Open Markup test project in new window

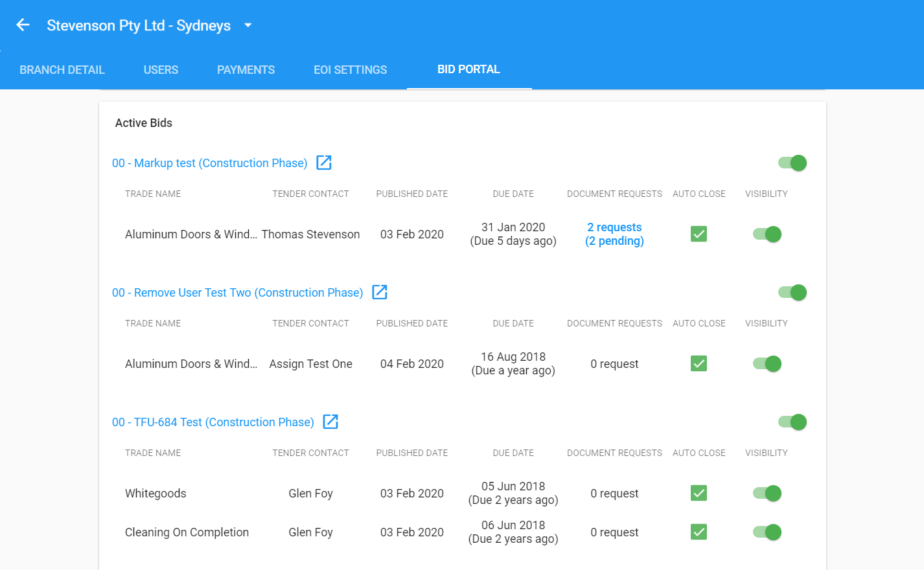coord(324,163)
